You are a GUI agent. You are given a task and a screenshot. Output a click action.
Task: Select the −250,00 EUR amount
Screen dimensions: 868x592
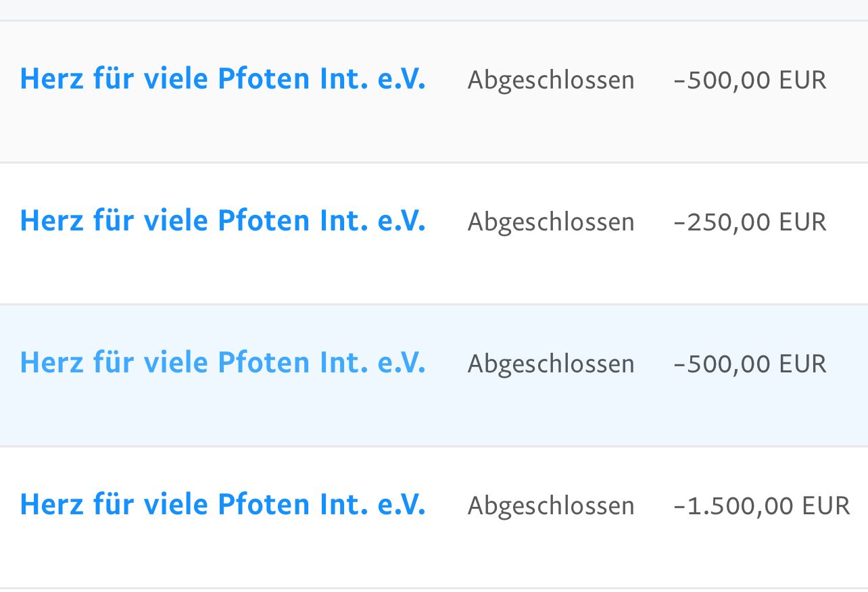(x=750, y=222)
